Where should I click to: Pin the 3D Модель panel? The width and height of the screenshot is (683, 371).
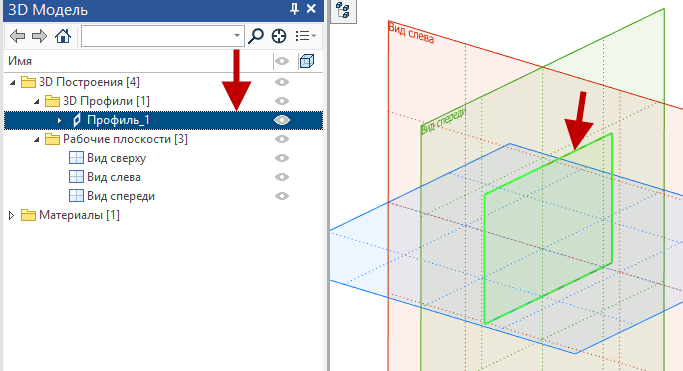pyautogui.click(x=294, y=9)
